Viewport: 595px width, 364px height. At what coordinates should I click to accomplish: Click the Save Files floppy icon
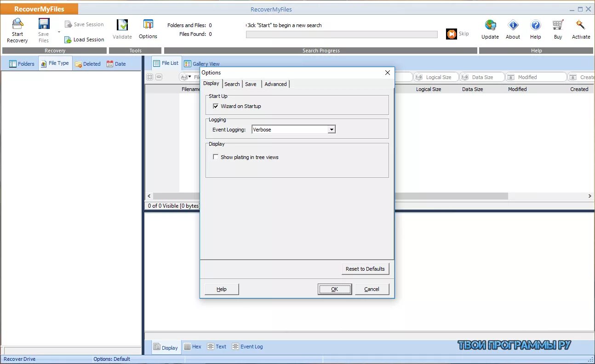[x=44, y=24]
